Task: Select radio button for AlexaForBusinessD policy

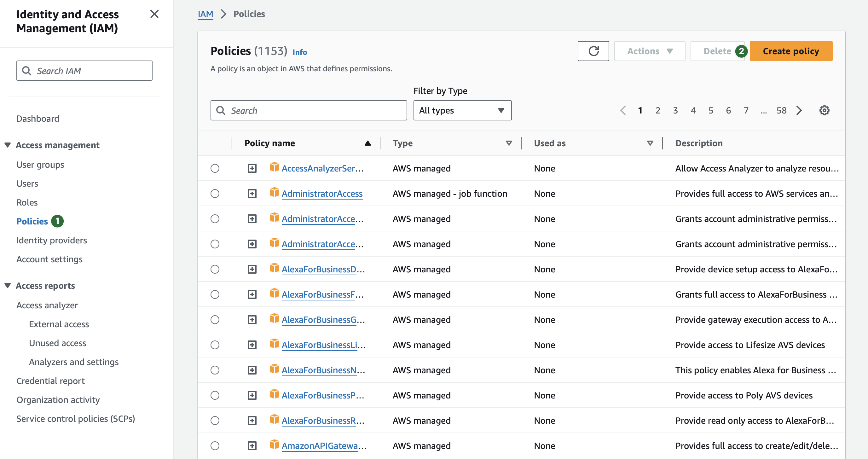Action: coord(215,269)
